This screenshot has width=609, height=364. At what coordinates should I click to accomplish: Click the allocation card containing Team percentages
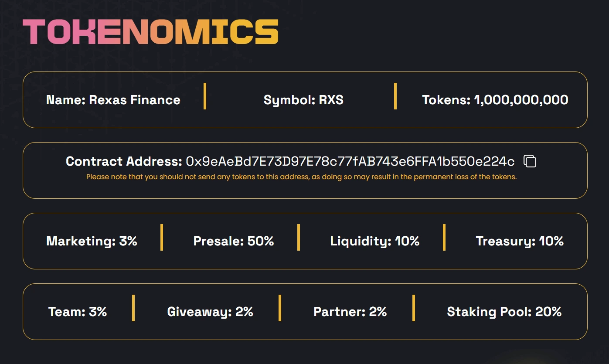point(304,311)
